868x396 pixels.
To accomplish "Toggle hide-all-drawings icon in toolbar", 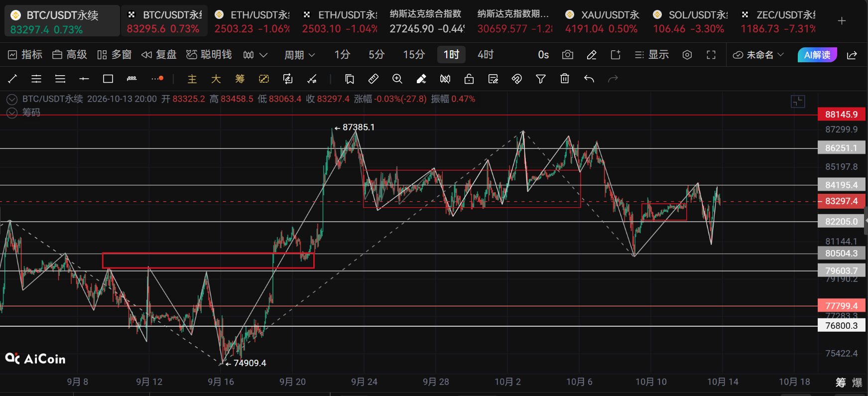I will pos(445,79).
